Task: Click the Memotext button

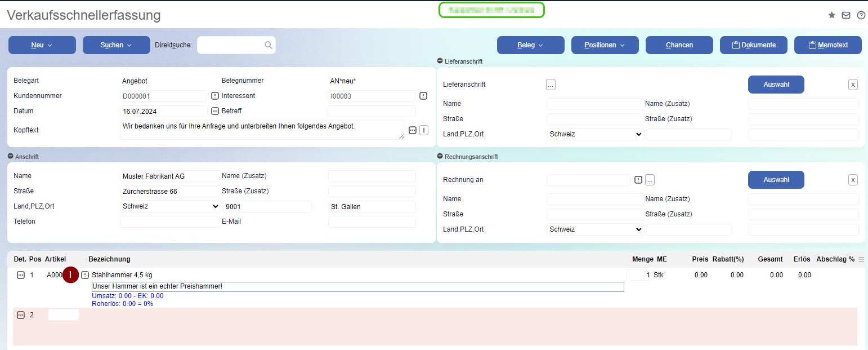Action: (828, 45)
